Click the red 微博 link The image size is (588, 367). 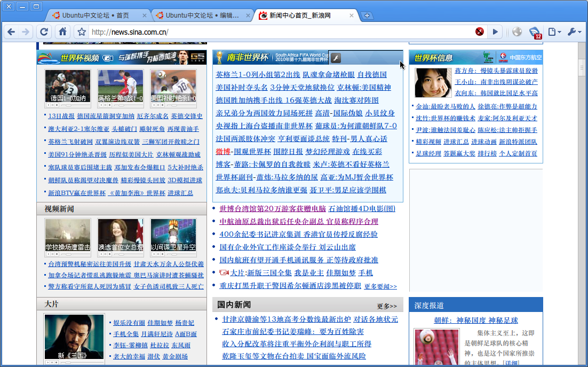point(223,152)
